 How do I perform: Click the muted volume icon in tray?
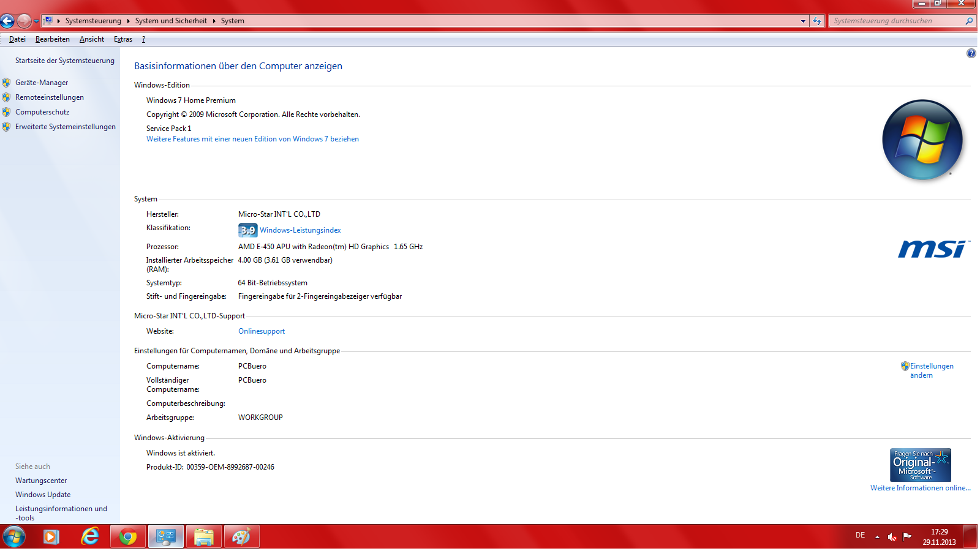click(x=892, y=536)
